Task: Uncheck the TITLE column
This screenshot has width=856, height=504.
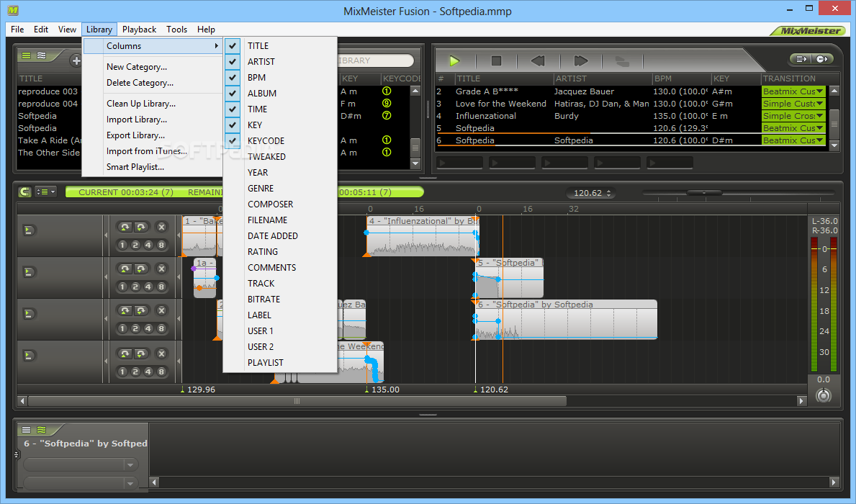Action: 280,46
